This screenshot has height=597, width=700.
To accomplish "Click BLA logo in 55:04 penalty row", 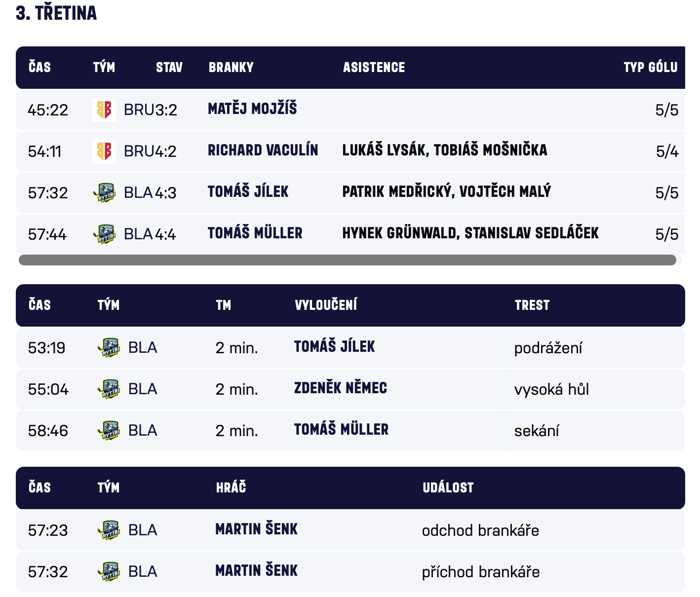I will click(109, 389).
